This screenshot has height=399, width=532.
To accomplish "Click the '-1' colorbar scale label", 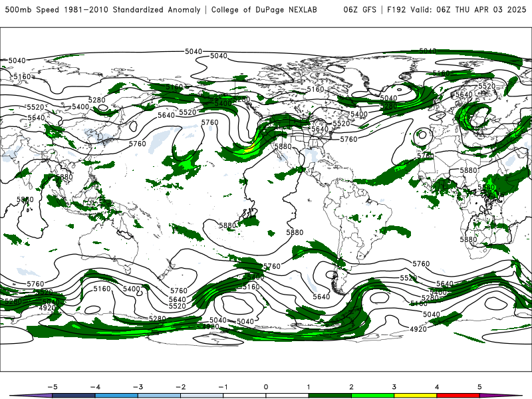I will tap(223, 387).
